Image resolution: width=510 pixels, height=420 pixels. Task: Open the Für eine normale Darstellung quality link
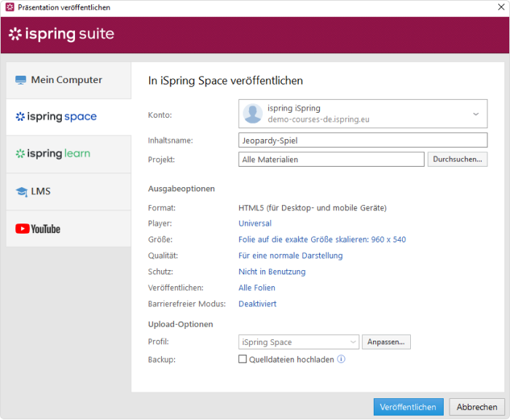pyautogui.click(x=291, y=255)
